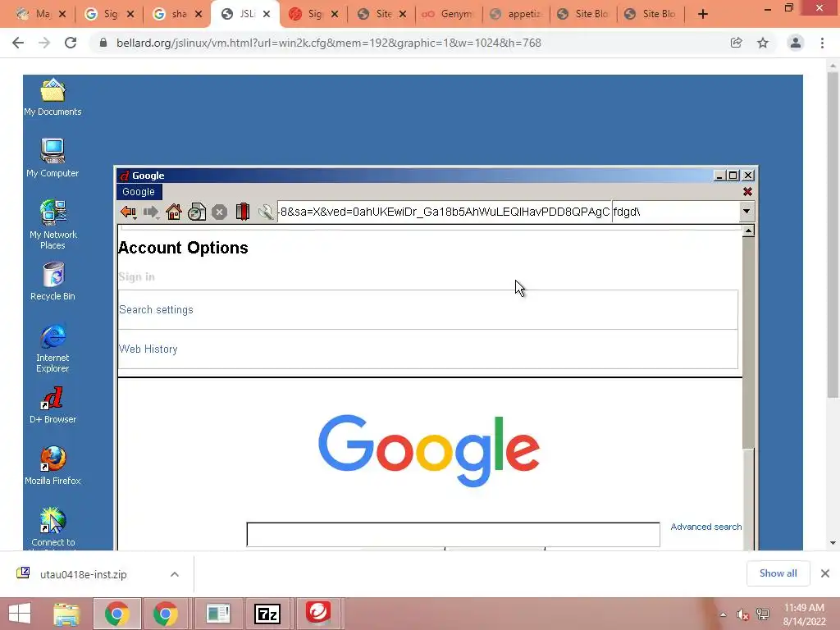Click the muted volume tray icon
Viewport: 840px width, 630px height.
pos(742,614)
